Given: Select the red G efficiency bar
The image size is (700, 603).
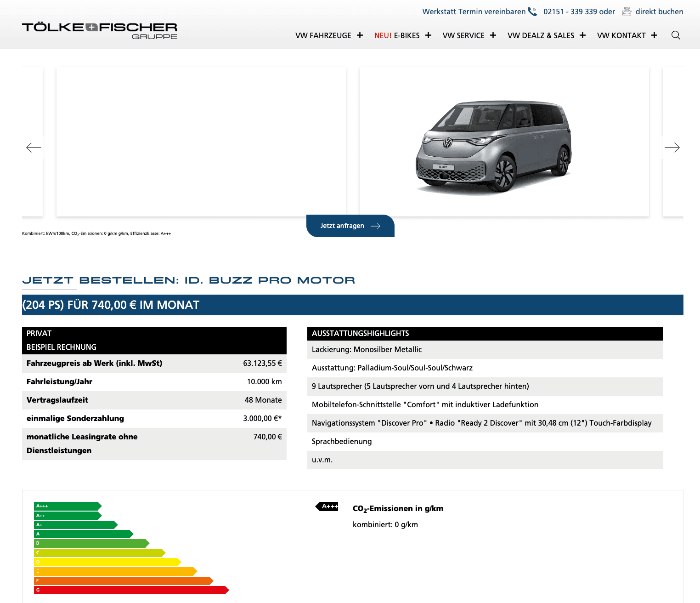Looking at the screenshot, I should point(131,590).
